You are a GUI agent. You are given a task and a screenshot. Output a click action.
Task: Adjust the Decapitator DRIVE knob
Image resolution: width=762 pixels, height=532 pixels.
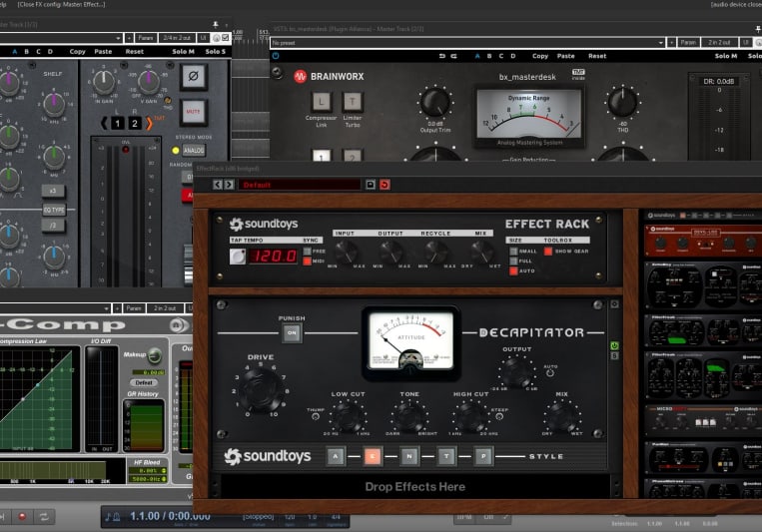(x=260, y=388)
